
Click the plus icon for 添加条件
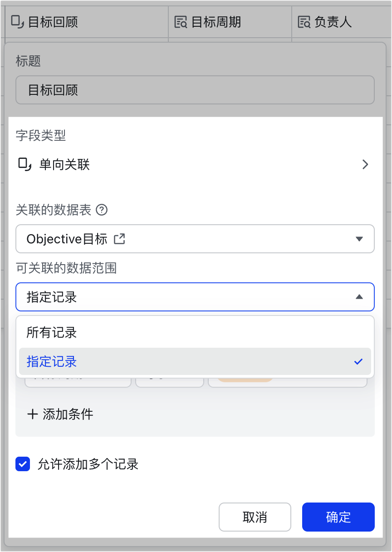point(32,414)
